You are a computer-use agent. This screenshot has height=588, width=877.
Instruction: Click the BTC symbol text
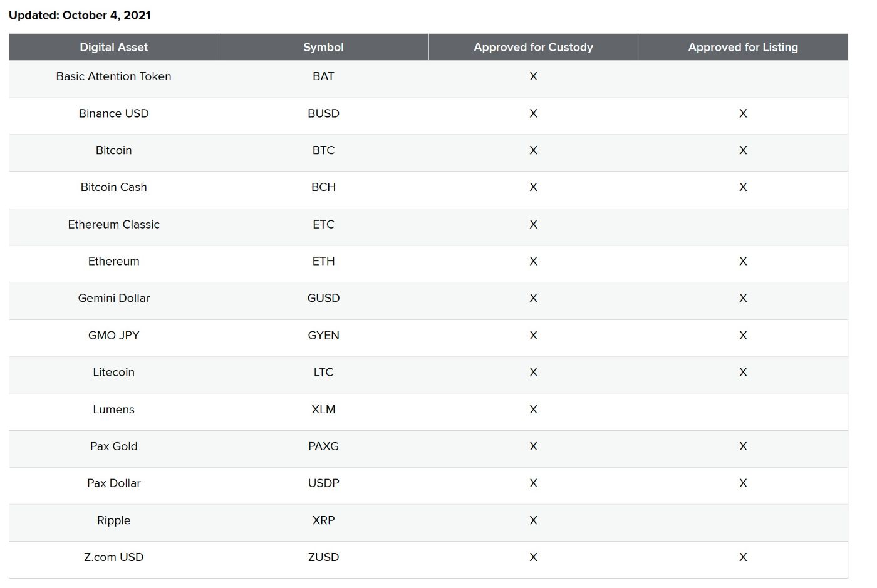point(323,150)
